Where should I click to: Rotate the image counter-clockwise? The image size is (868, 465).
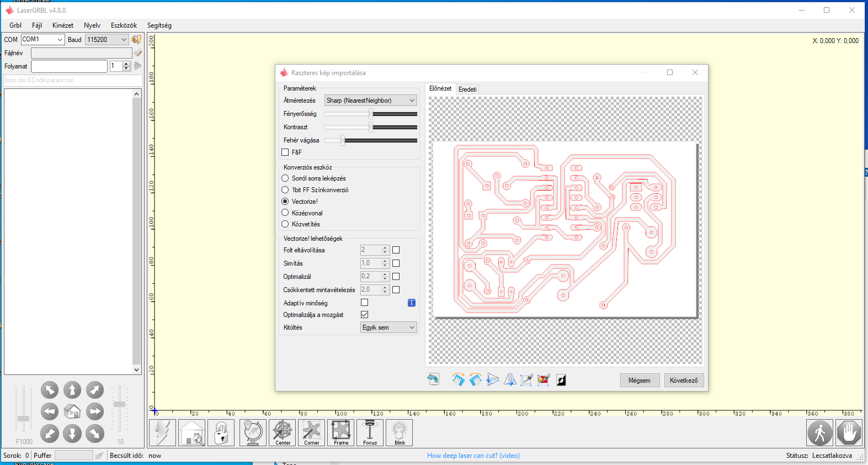coord(476,380)
